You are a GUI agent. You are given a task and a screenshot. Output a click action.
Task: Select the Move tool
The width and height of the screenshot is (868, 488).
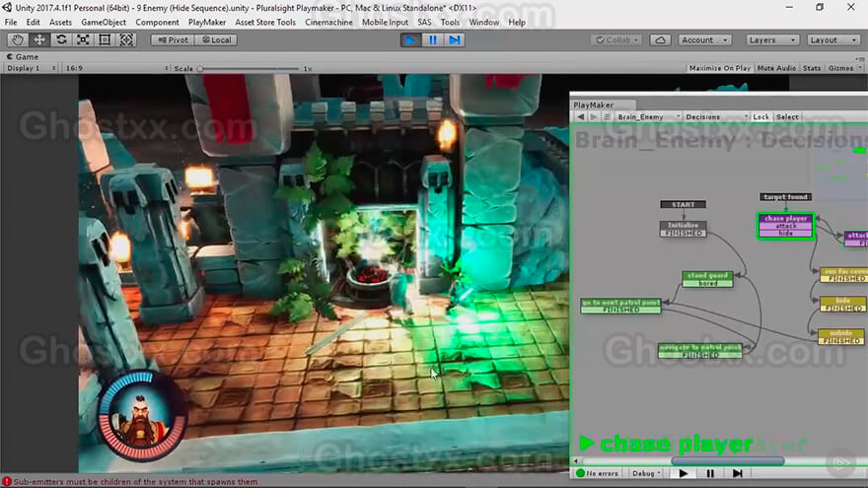(x=39, y=39)
